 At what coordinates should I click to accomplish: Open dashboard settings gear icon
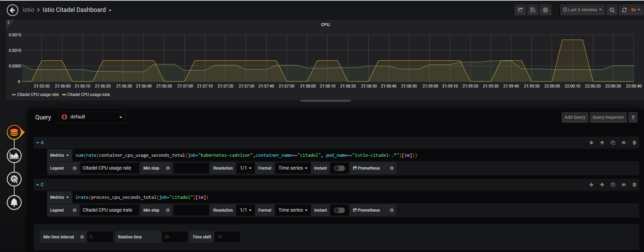point(545,10)
